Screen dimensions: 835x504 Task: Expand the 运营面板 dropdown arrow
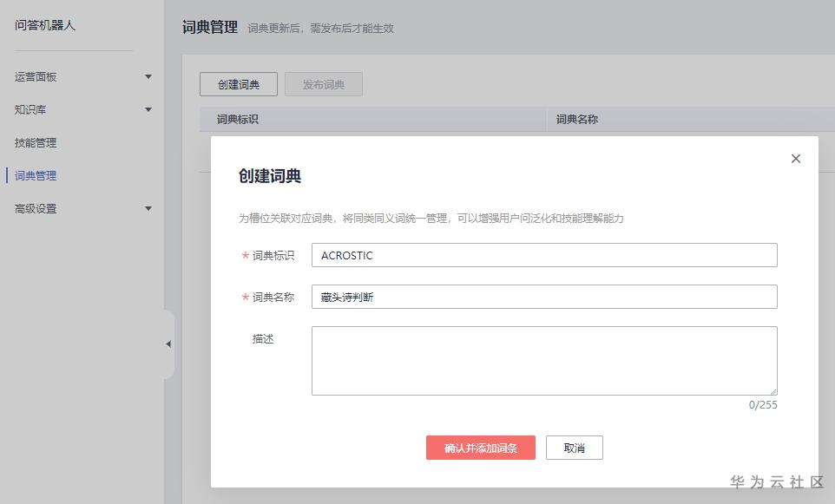(148, 77)
